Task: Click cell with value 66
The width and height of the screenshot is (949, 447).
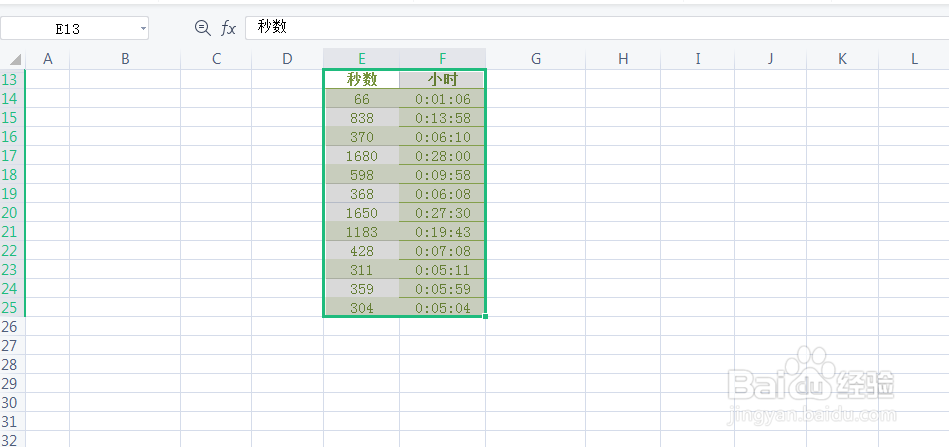Action: click(362, 99)
